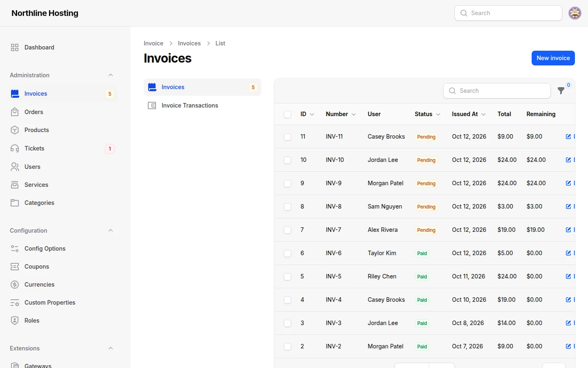
Task: Click the Invoices breadcrumb link
Action: click(189, 43)
